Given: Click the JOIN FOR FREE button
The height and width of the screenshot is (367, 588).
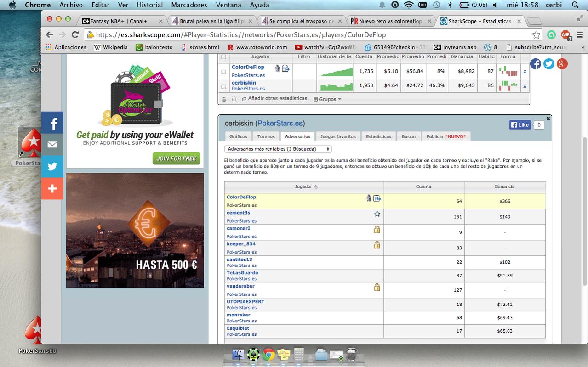Looking at the screenshot, I should click(177, 158).
